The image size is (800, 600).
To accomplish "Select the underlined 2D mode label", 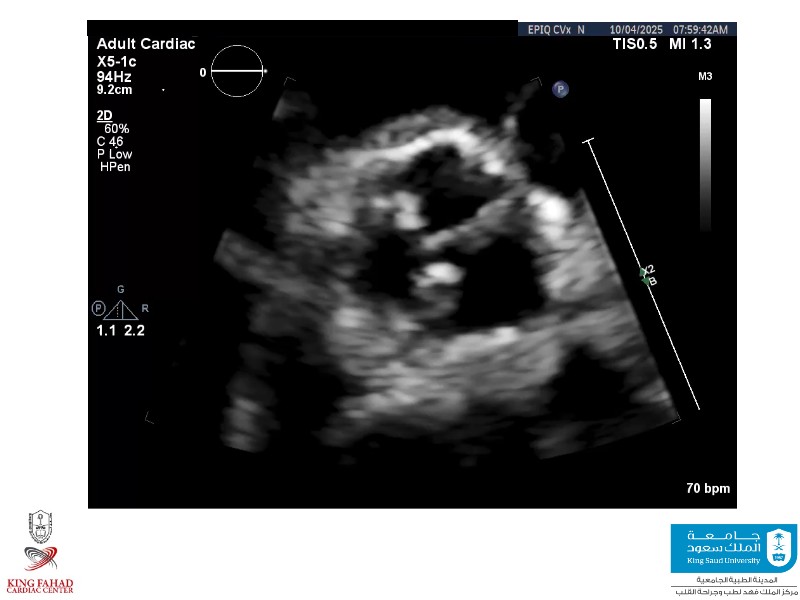I will pyautogui.click(x=104, y=116).
